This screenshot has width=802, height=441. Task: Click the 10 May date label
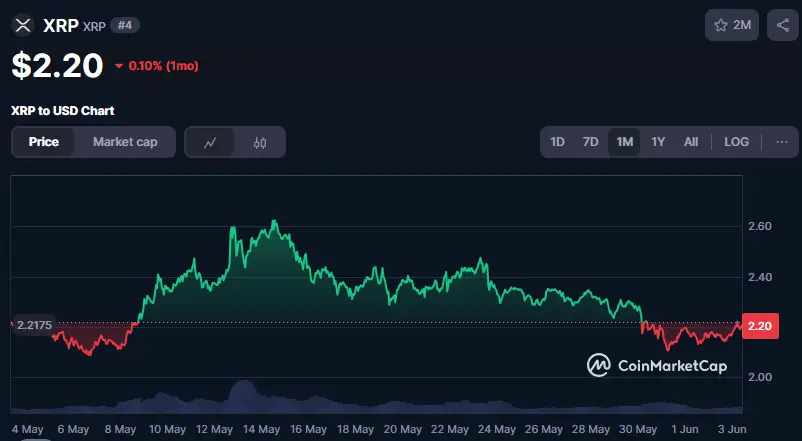coord(167,429)
